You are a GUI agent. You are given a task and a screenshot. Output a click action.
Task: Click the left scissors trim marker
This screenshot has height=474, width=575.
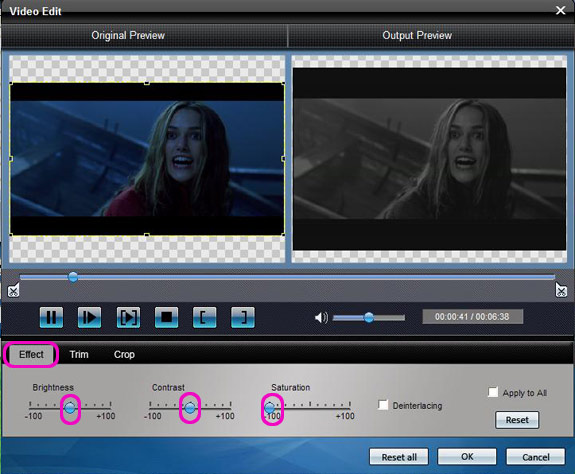[14, 290]
